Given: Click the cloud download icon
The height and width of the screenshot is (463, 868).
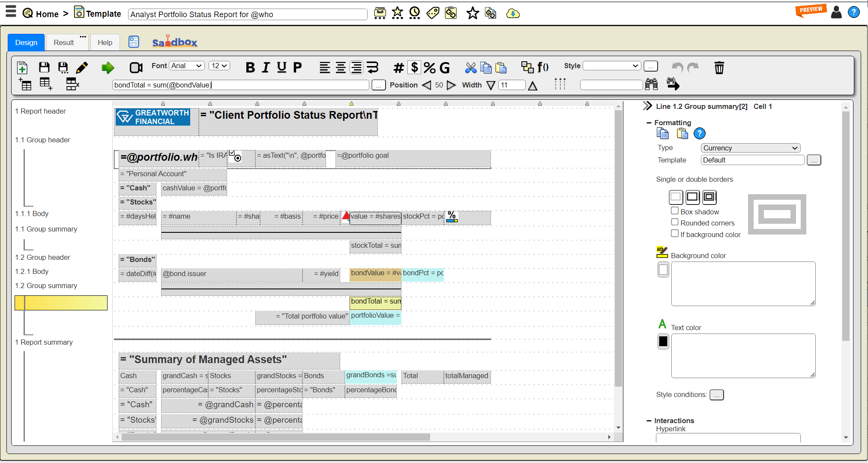Looking at the screenshot, I should [x=513, y=14].
